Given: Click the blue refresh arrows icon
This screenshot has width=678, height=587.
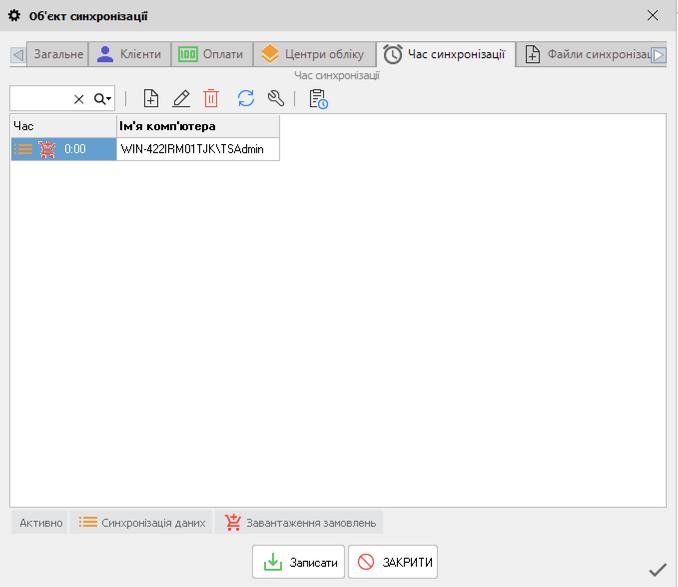Looking at the screenshot, I should (x=246, y=98).
